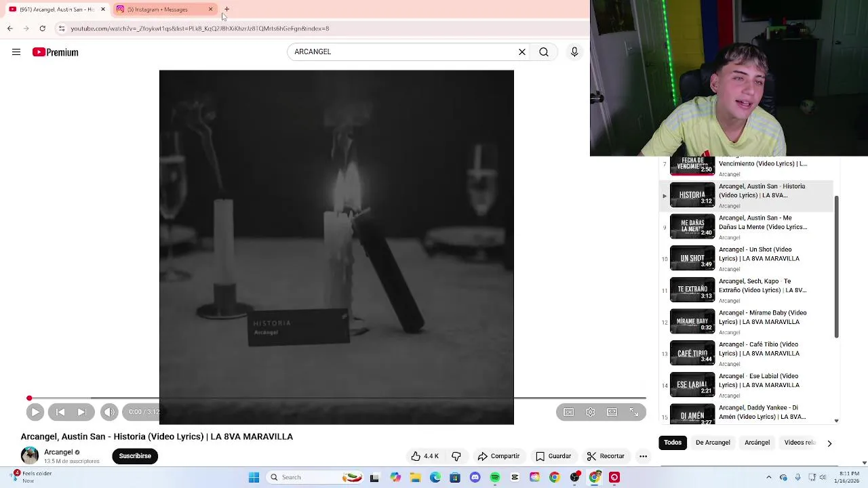Click the youtube.com address bar URL

200,28
